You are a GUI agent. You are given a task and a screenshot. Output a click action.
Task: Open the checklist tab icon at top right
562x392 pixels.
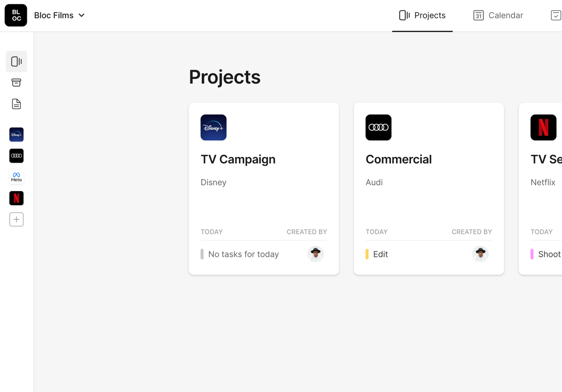(x=556, y=15)
